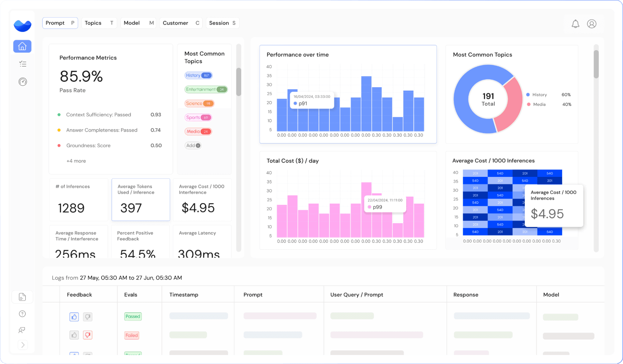Click thumbs up in the Passed row
Image resolution: width=623 pixels, height=364 pixels.
(x=74, y=317)
